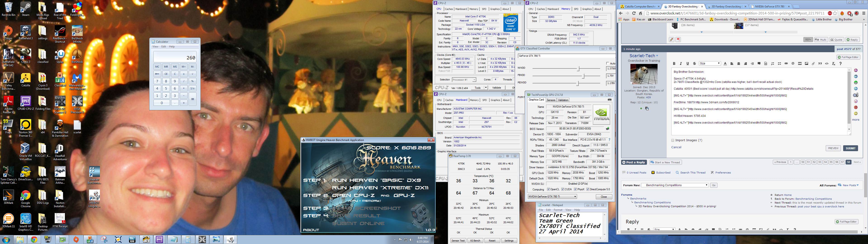Insert a bulleted list in post #577 editor
Image resolution: width=868 pixels, height=244 pixels.
779,64
